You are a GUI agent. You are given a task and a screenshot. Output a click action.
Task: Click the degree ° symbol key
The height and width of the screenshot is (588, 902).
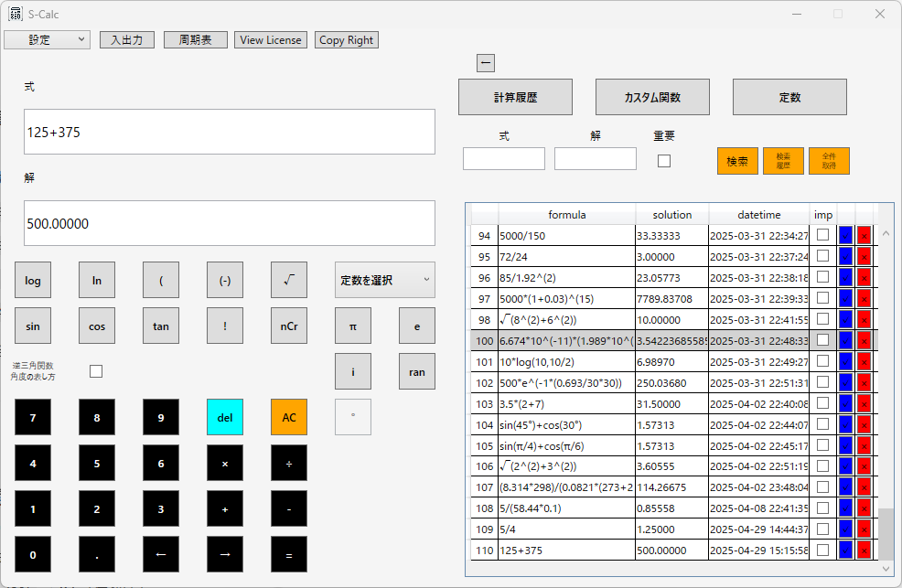coord(352,417)
